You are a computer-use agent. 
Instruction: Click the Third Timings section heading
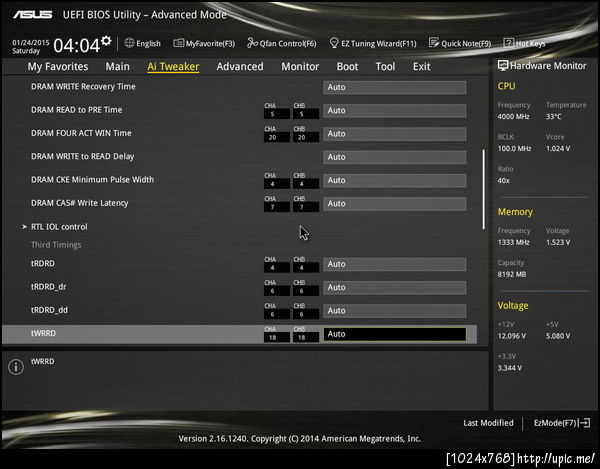pos(56,245)
